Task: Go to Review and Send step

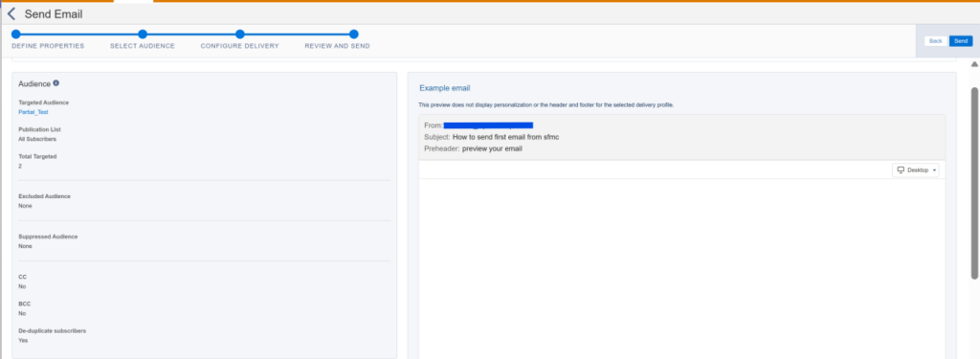Action: [x=337, y=46]
